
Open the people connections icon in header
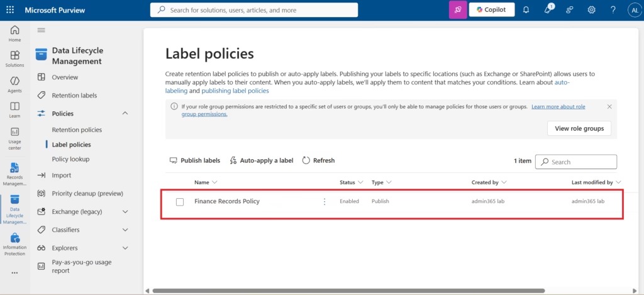[570, 10]
